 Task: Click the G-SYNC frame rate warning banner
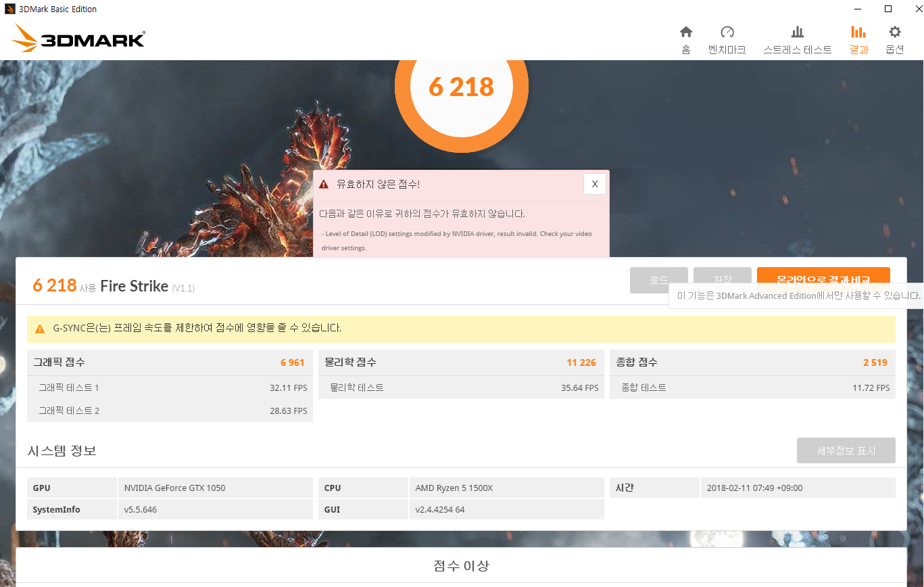[x=461, y=329]
